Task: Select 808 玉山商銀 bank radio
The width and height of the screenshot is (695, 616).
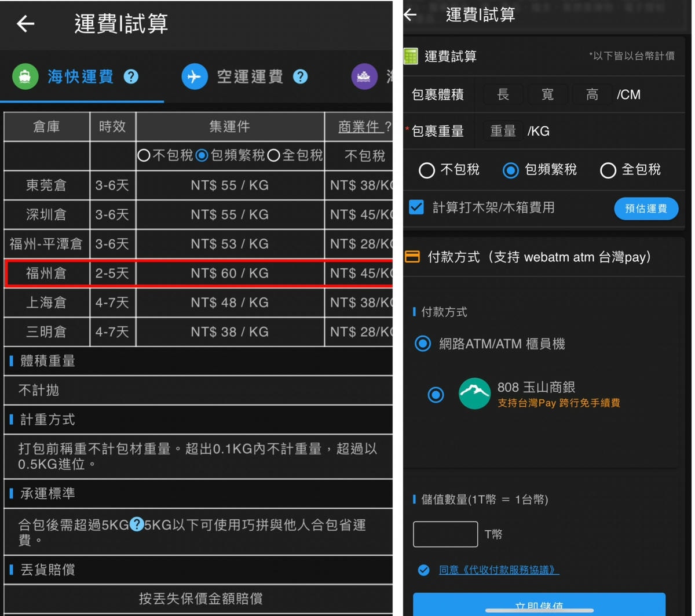Action: (x=436, y=395)
